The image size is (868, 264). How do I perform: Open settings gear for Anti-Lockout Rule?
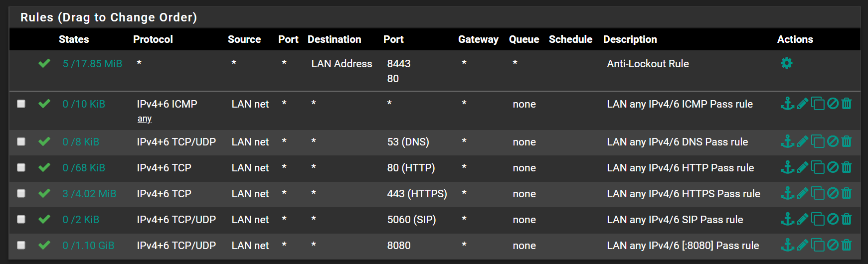787,63
